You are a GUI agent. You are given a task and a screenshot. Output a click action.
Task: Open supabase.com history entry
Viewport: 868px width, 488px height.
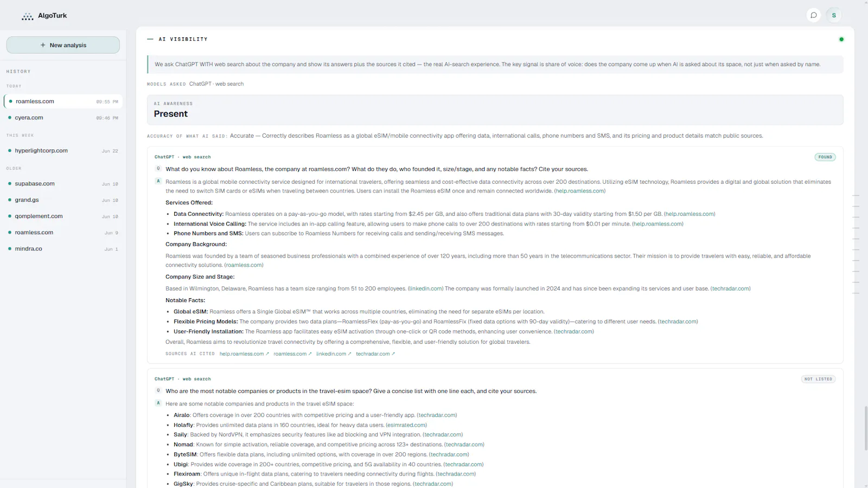coord(63,184)
